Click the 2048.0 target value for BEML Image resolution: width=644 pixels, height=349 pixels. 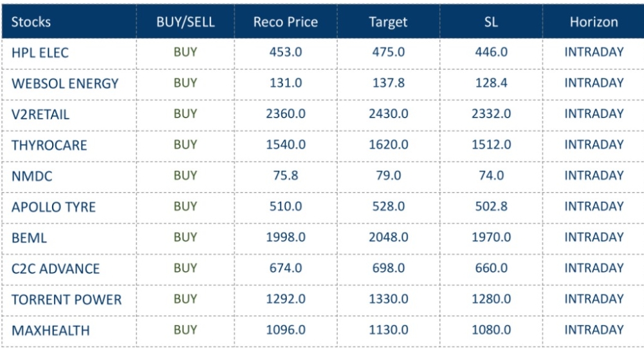point(388,237)
